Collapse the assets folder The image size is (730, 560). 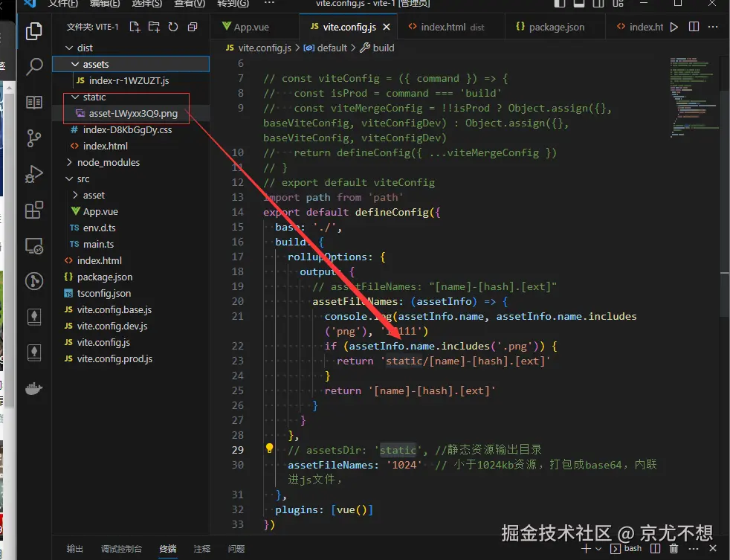[x=75, y=64]
